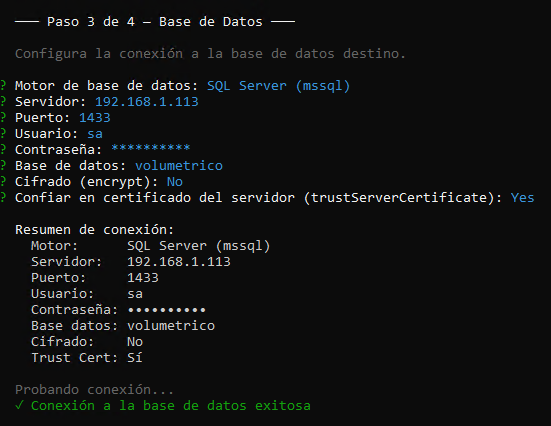551x426 pixels.
Task: Click the blue 'volumetrico' database prompt value
Action: pos(179,166)
